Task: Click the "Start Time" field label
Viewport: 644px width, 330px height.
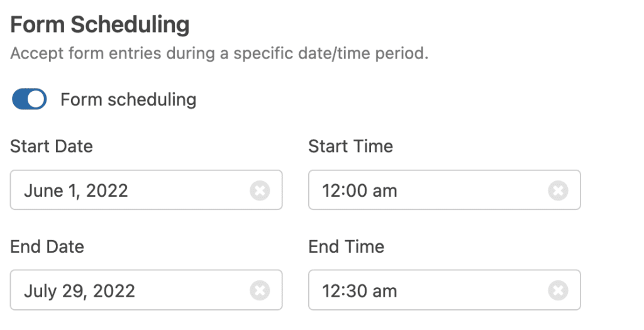Action: tap(350, 146)
